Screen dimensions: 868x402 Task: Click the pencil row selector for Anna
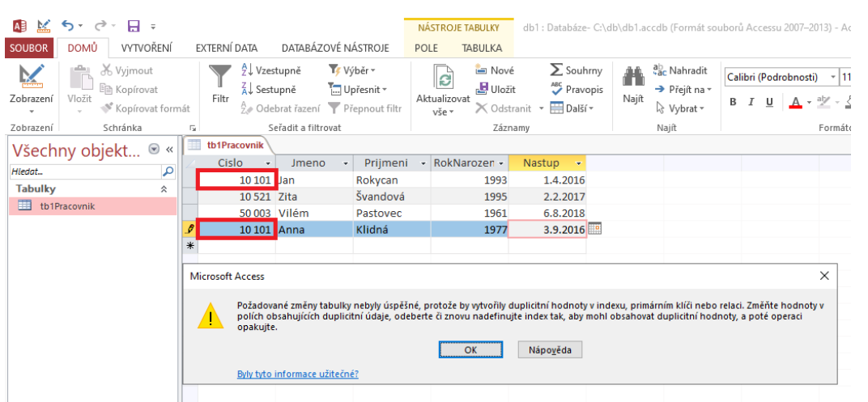[x=189, y=230]
